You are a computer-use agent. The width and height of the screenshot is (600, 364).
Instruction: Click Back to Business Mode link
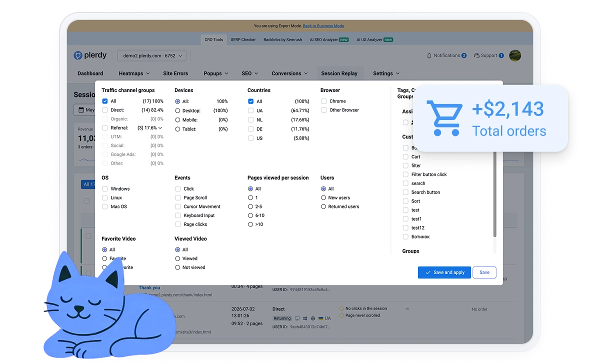coord(323,26)
